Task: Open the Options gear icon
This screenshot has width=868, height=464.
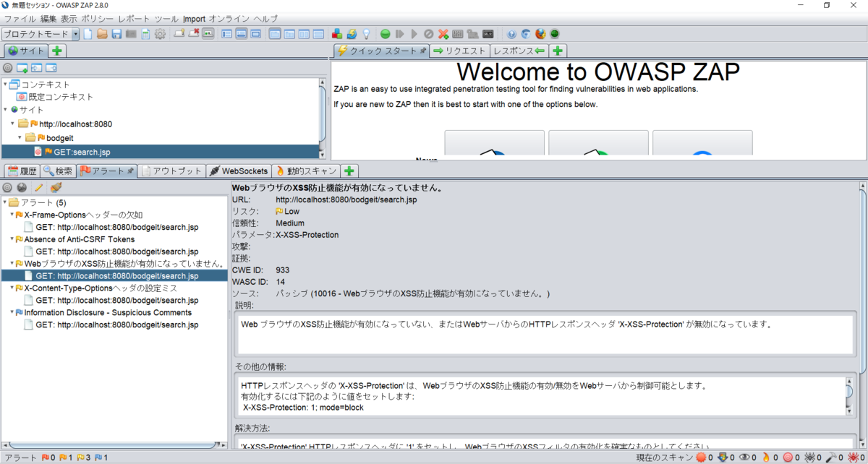Action: tap(160, 34)
